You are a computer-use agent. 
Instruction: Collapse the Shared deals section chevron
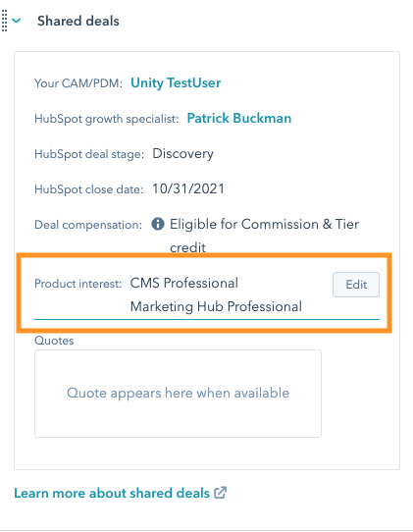[x=17, y=21]
